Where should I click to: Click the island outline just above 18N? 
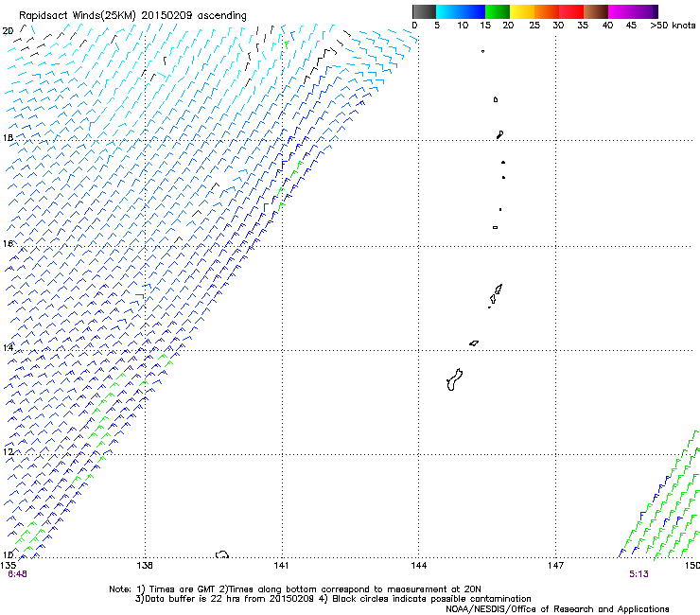500,134
